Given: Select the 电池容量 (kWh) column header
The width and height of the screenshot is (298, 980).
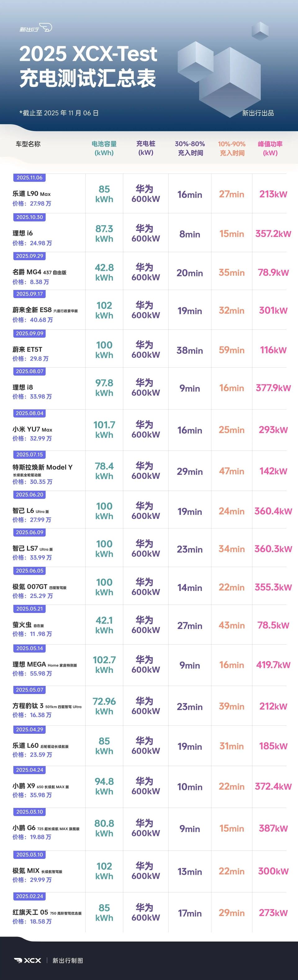Looking at the screenshot, I should [104, 148].
